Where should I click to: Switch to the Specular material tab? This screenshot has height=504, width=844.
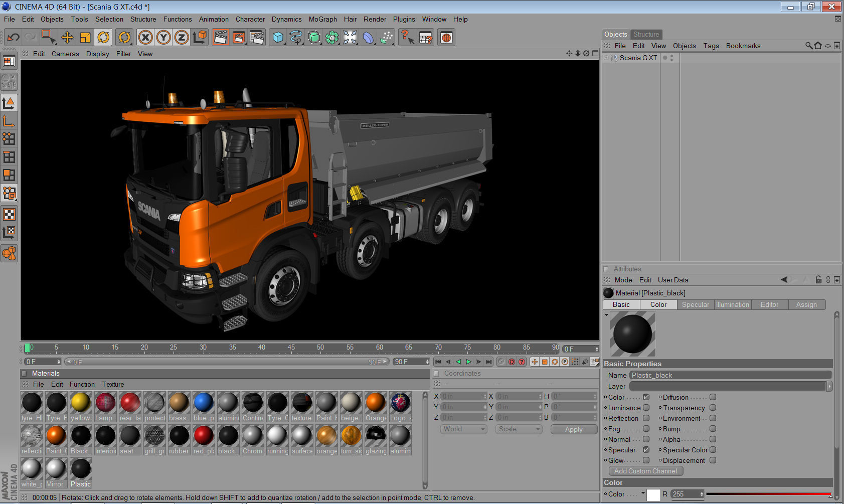[696, 304]
